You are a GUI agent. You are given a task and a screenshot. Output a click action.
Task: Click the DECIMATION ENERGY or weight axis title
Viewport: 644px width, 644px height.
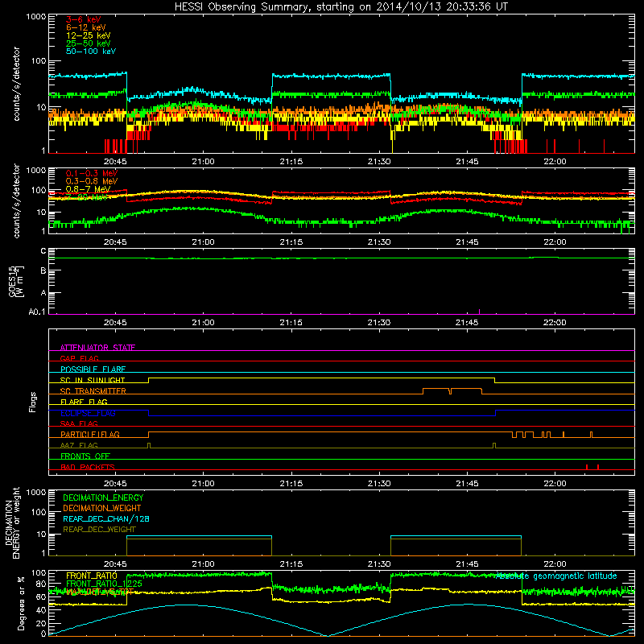click(12, 522)
